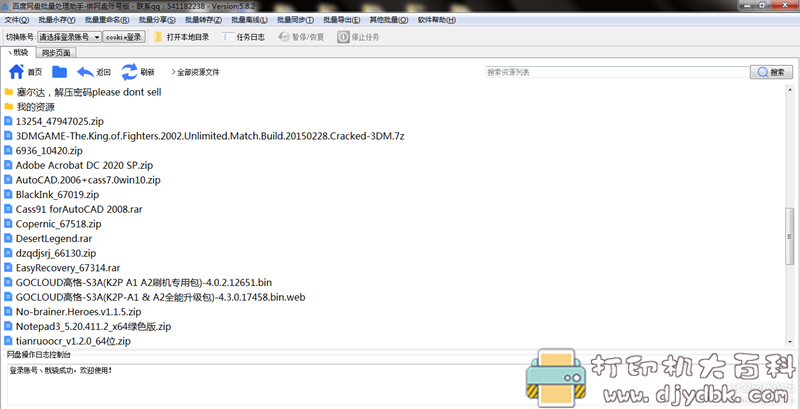Open the 其他批量(Q) menu
The image size is (800, 409).
[x=389, y=20]
